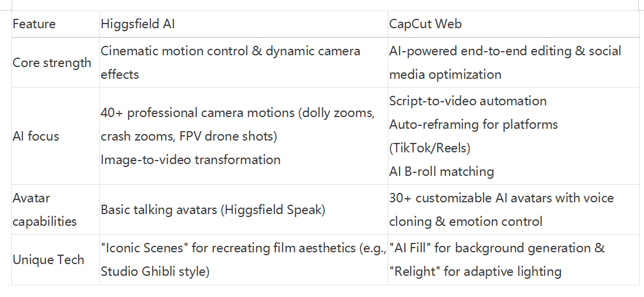
Task: Click the "Relight" for adaptive lighting line
Action: (x=475, y=272)
